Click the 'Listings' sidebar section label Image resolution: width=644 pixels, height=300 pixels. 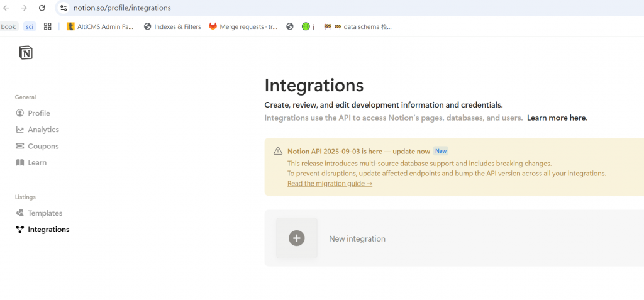point(25,197)
